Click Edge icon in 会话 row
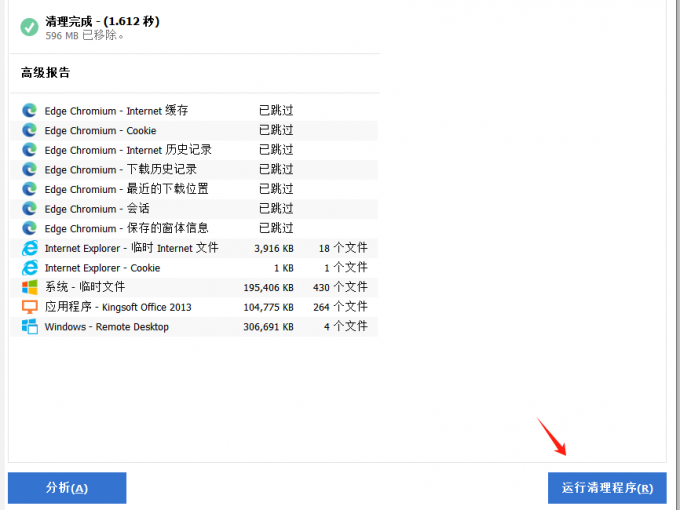680x510 pixels. [x=29, y=209]
